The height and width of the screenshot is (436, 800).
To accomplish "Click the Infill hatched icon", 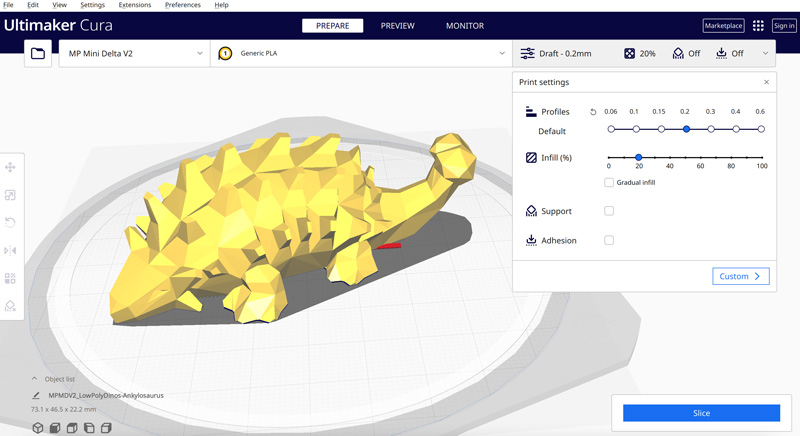I will click(x=531, y=158).
